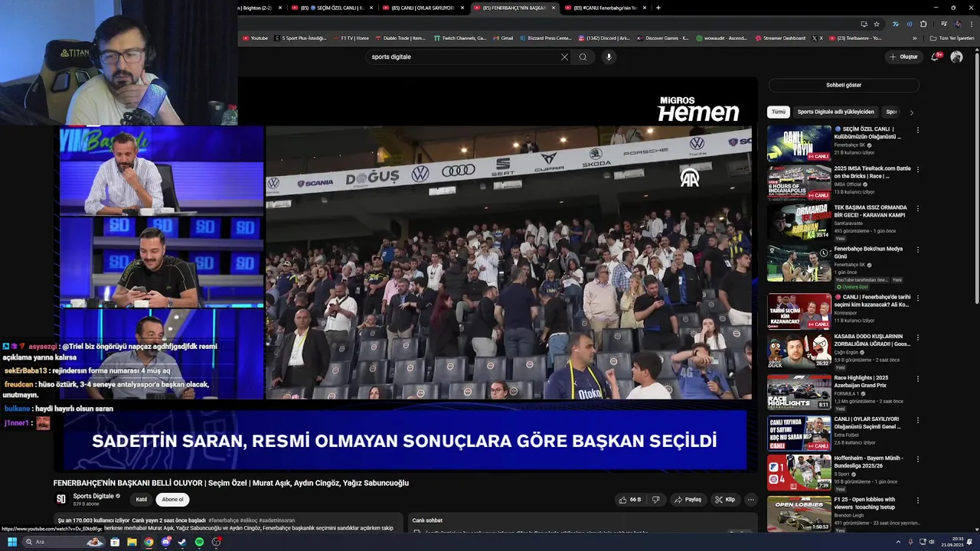The width and height of the screenshot is (980, 551).
Task: Open 6 Hours of Indianapolis thumbnail
Action: point(799,182)
